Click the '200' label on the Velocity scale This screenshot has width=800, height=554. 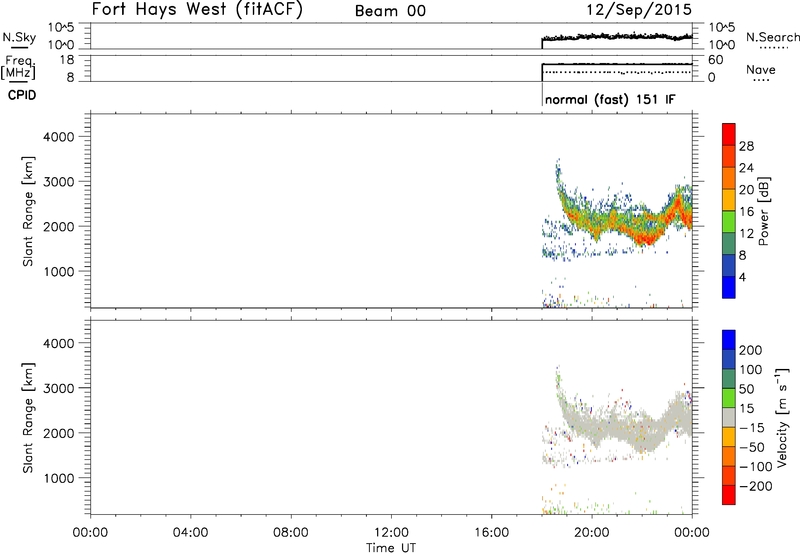pos(751,350)
